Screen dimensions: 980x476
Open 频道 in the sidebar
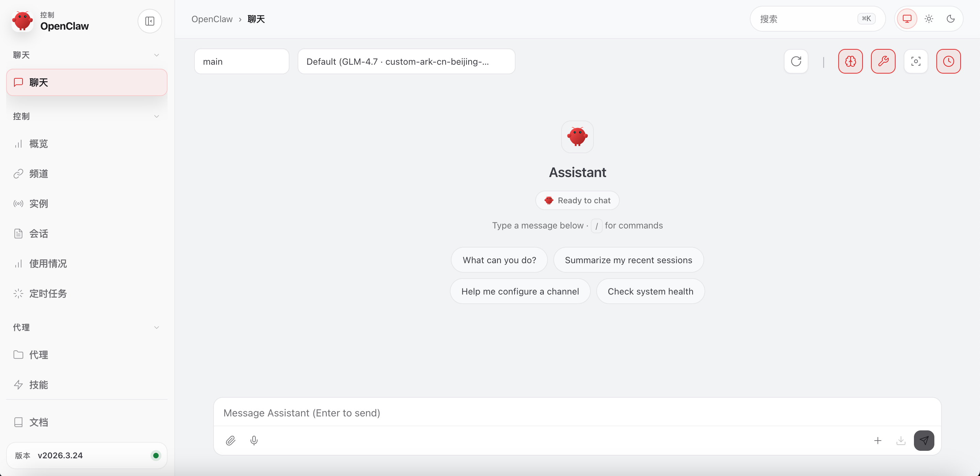(x=38, y=174)
